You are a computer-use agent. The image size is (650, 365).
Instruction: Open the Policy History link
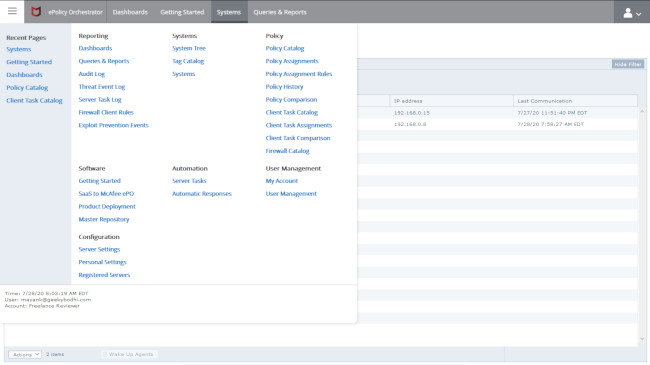[x=284, y=87]
